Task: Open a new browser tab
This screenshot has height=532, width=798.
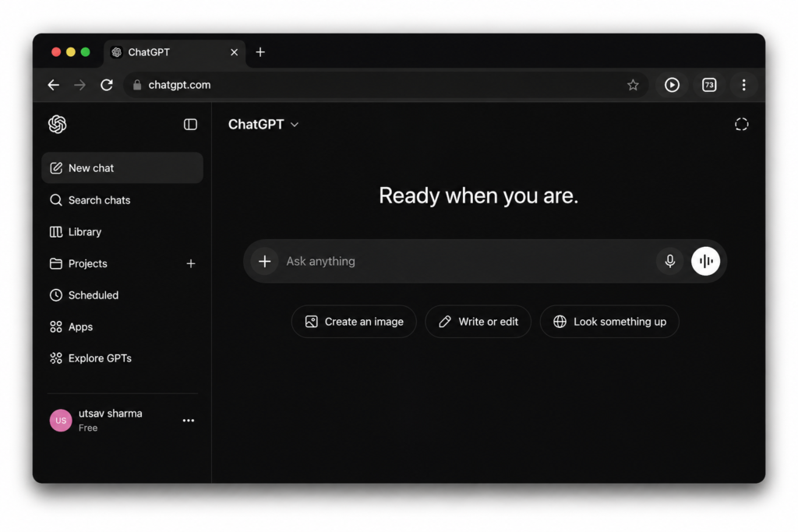Action: 260,52
